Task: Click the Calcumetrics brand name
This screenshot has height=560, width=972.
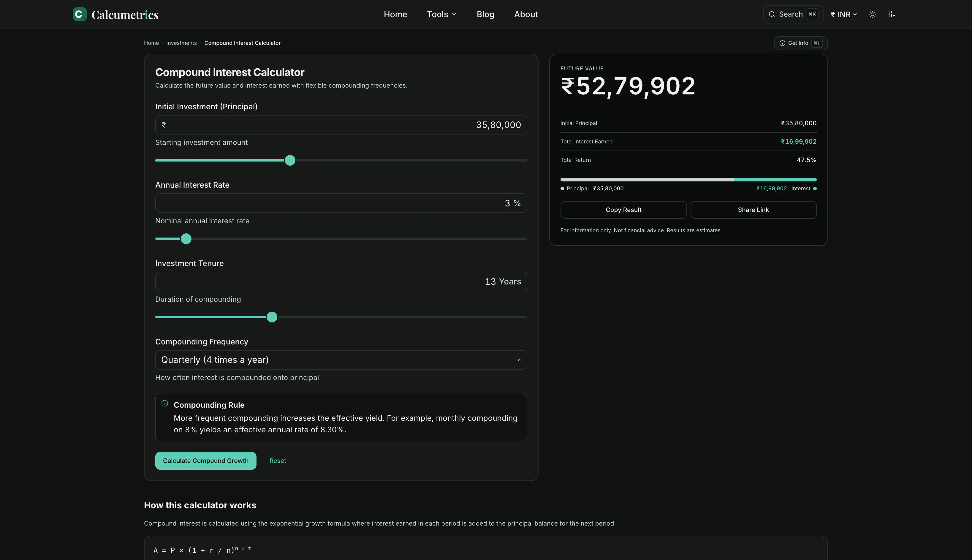Action: click(x=125, y=15)
